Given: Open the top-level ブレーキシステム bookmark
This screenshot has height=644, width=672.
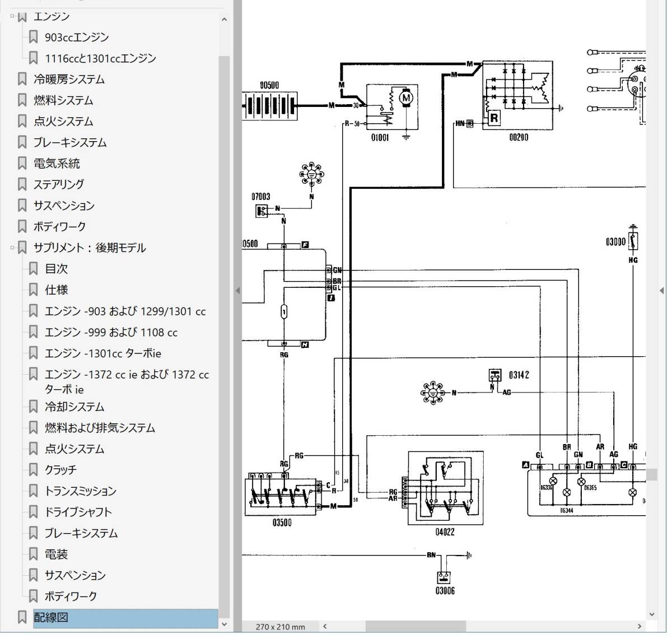Looking at the screenshot, I should pyautogui.click(x=70, y=142).
